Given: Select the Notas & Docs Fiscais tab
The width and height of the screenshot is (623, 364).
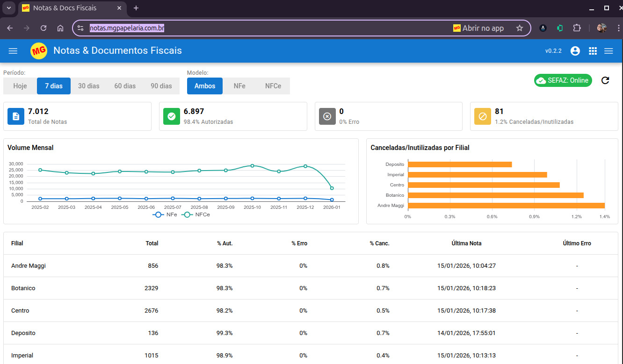Looking at the screenshot, I should tap(65, 8).
